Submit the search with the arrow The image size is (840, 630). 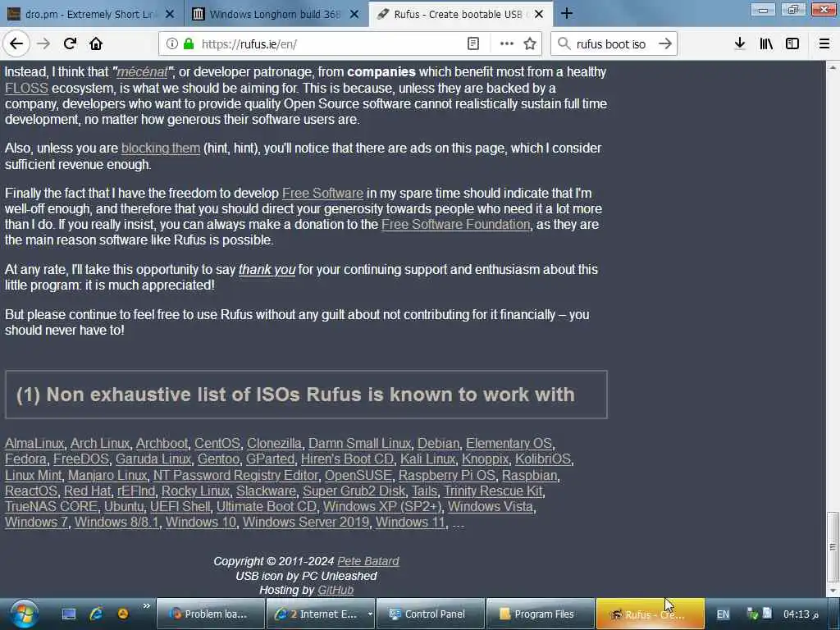coord(664,44)
